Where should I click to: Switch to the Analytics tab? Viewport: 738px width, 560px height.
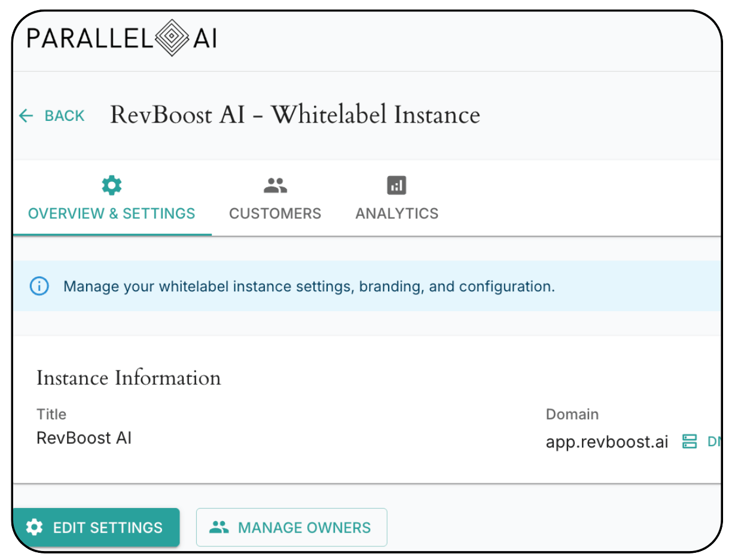tap(397, 198)
